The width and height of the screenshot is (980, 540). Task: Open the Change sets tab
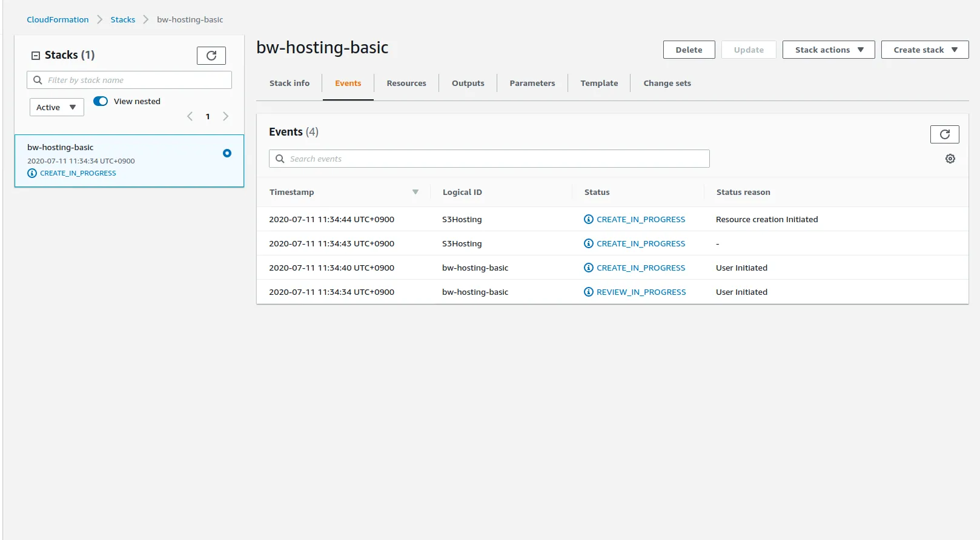[667, 83]
